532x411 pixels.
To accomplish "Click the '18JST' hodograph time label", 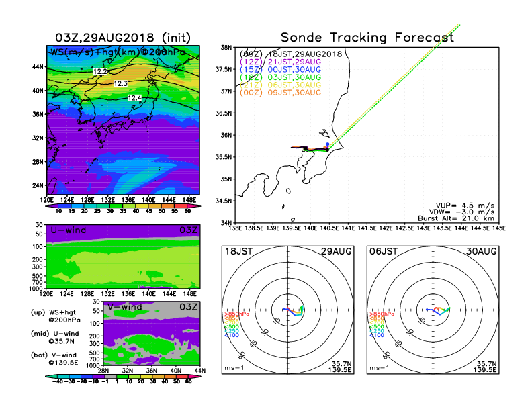I will tap(238, 251).
